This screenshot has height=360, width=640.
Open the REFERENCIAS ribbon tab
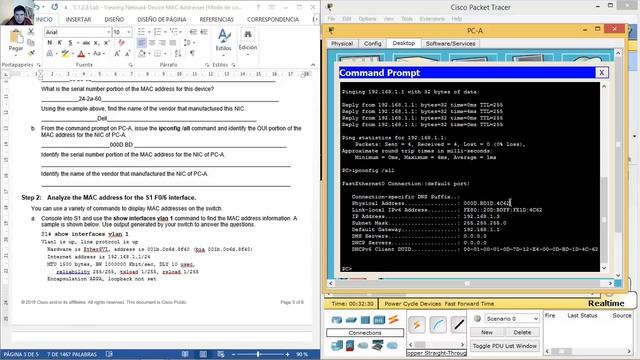[x=217, y=19]
